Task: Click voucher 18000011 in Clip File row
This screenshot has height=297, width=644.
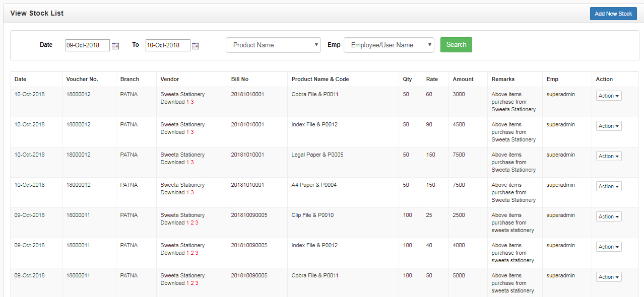Action: (78, 215)
